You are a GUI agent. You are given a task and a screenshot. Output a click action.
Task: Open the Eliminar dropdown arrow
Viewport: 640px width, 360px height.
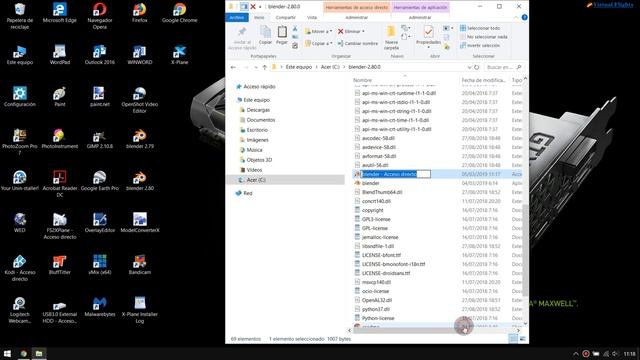(x=363, y=31)
